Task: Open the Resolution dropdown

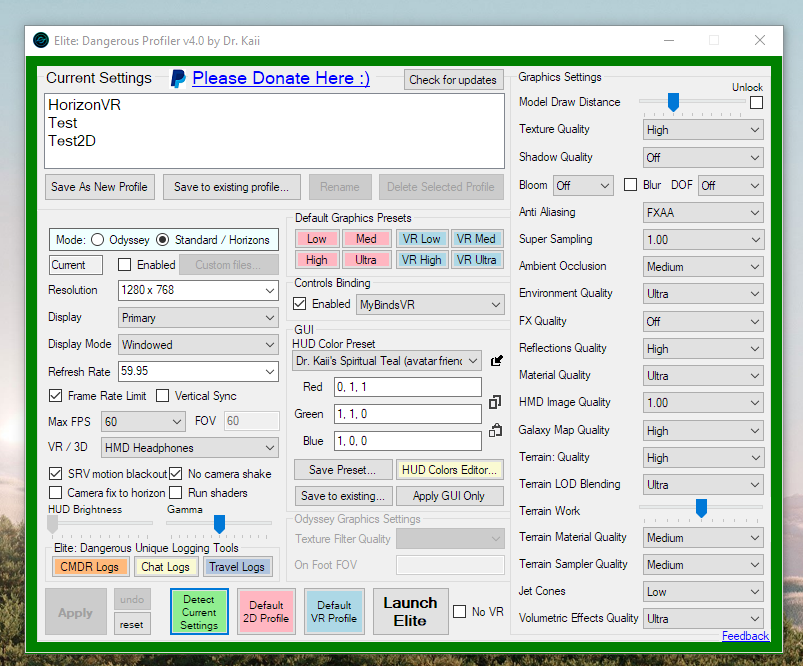Action: tap(198, 290)
